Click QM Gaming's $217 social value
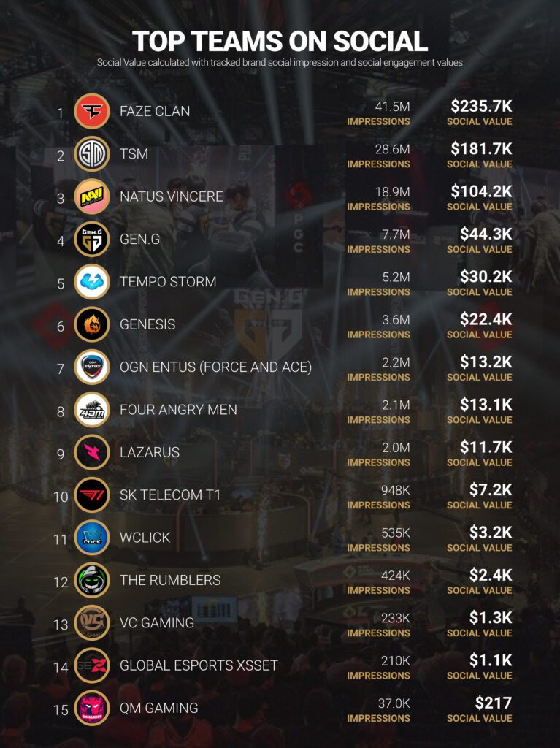The height and width of the screenshot is (748, 560). coord(494,703)
